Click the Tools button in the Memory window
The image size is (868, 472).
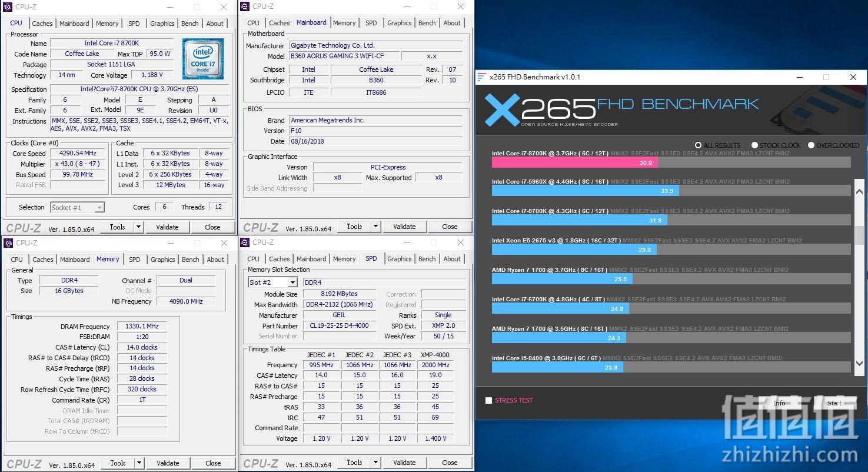click(x=118, y=463)
